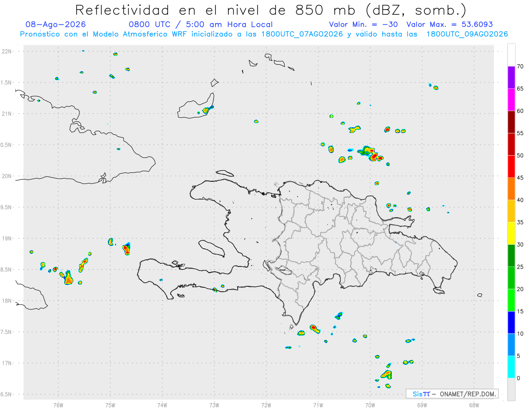Click the latitude label '18N'
Viewport: 532px width, 411px height.
click(7, 301)
